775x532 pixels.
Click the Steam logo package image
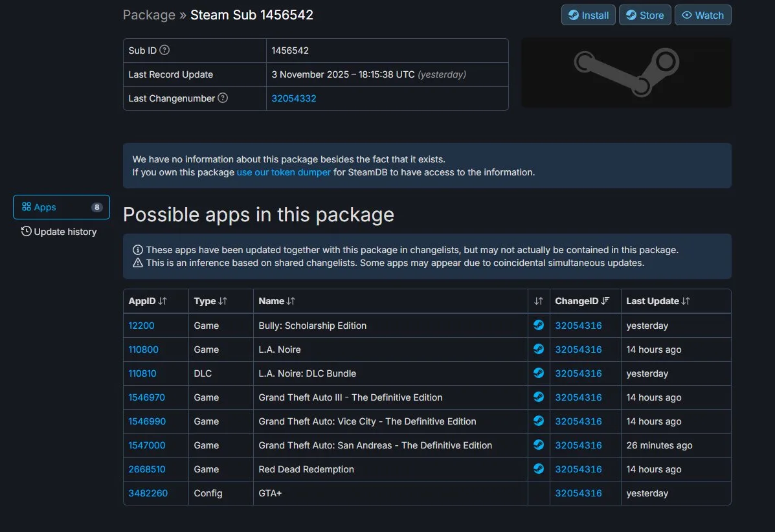point(626,72)
